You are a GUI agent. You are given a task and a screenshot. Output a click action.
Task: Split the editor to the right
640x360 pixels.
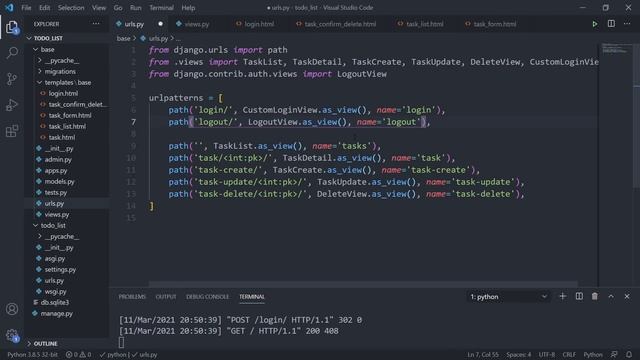pos(611,24)
